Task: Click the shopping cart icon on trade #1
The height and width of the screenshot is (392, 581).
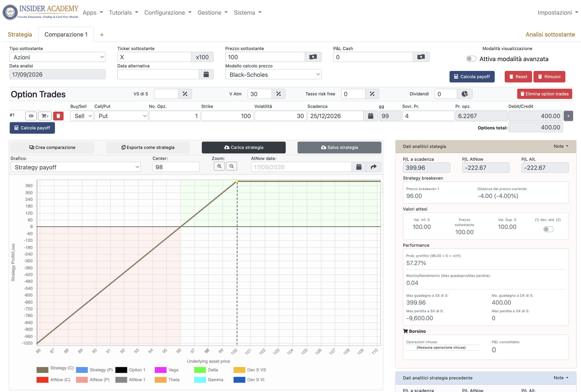Action: tap(45, 116)
